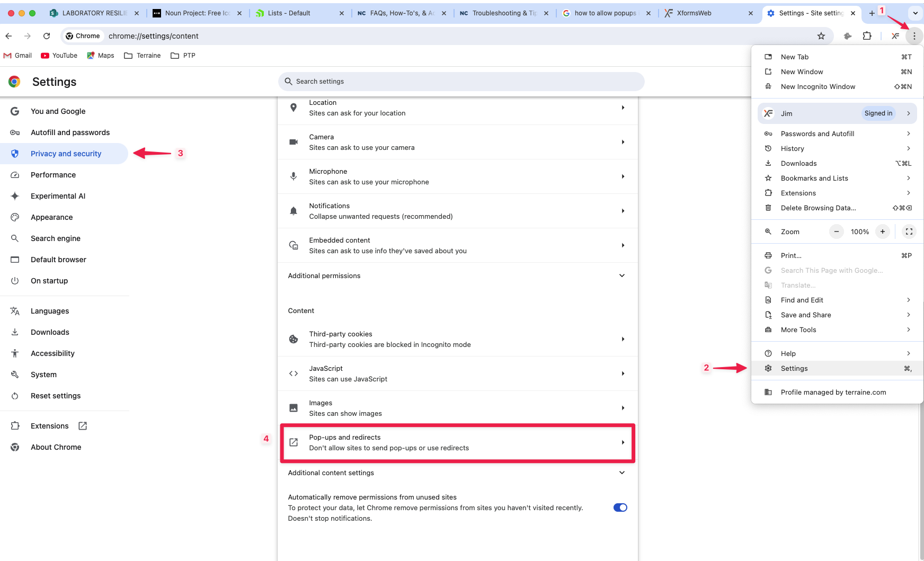Click the zoom out minus button
Screen dimensions: 924x561
[x=836, y=231]
